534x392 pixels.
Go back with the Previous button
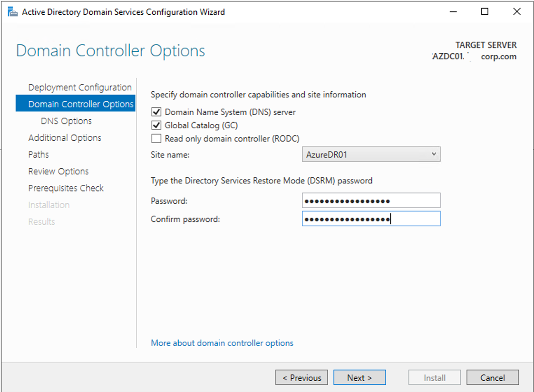[301, 378]
